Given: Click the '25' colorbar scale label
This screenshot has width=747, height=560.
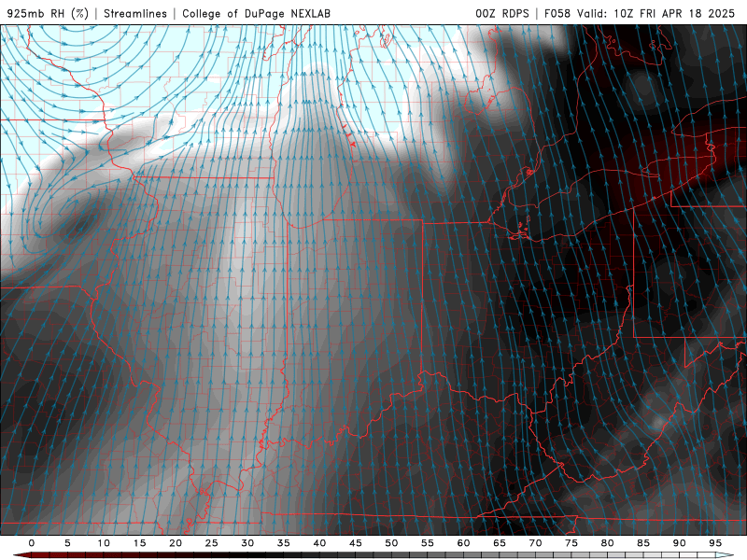Looking at the screenshot, I should 212,543.
